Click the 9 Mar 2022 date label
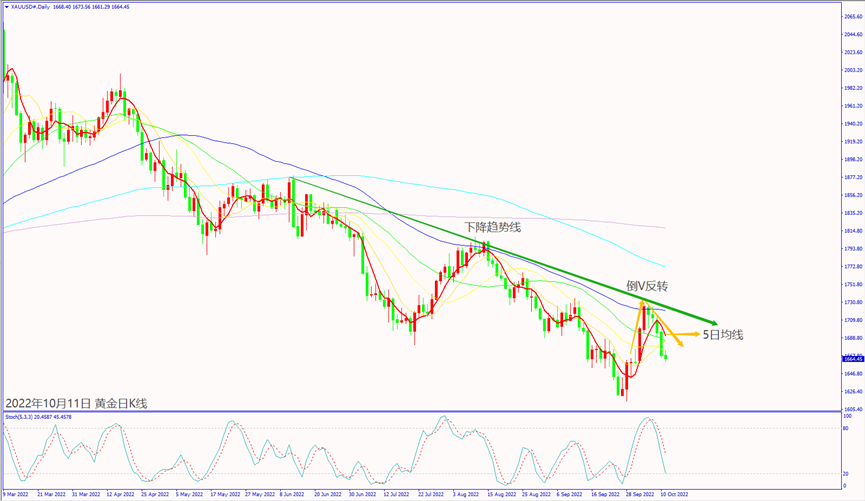The height and width of the screenshot is (501, 865). (17, 494)
